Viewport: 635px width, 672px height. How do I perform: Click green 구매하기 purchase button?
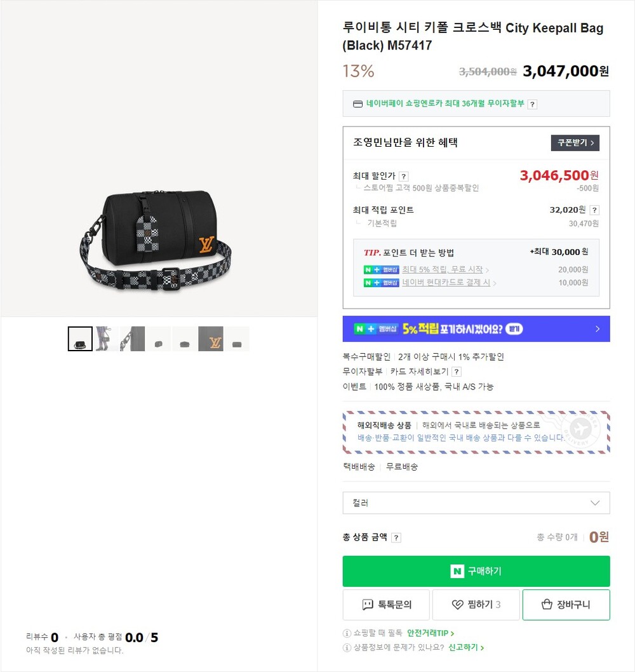click(476, 571)
